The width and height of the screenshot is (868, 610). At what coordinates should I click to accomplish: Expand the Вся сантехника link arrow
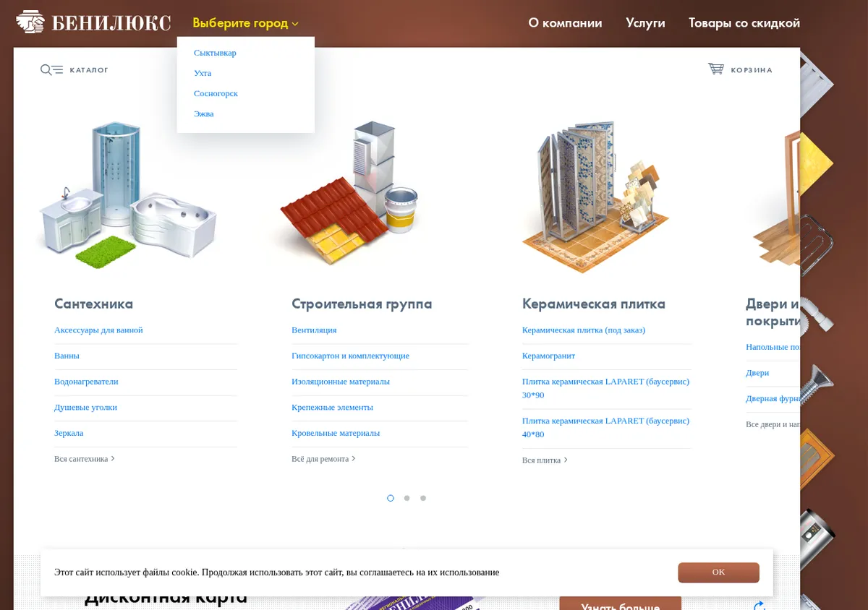click(x=113, y=458)
